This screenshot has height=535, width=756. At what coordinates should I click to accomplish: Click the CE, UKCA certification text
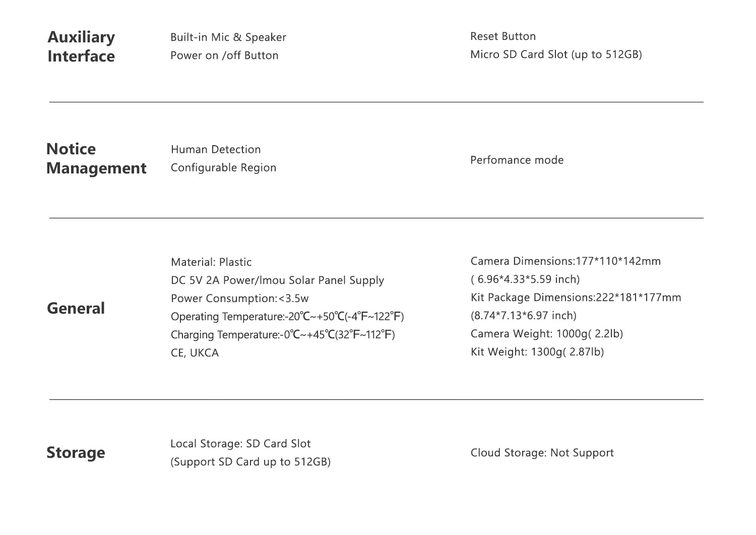[x=195, y=353]
